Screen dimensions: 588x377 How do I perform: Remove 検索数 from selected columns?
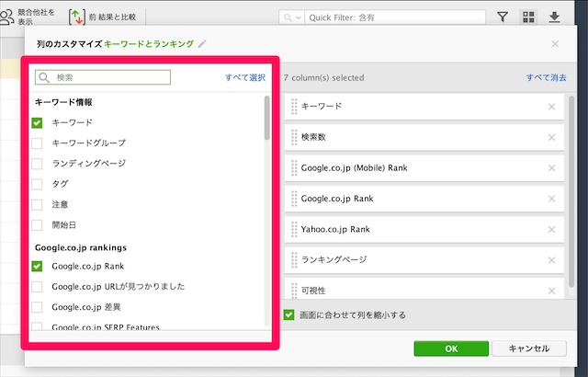point(551,137)
